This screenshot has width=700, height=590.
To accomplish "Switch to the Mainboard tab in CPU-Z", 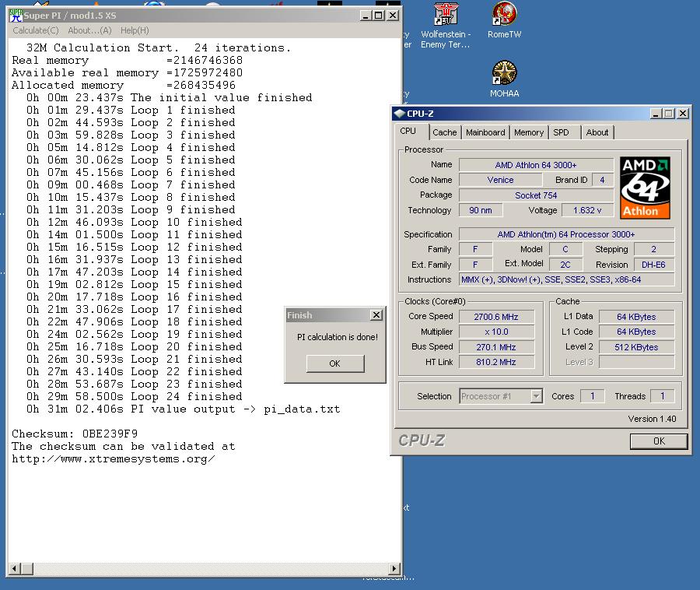I will 485,132.
